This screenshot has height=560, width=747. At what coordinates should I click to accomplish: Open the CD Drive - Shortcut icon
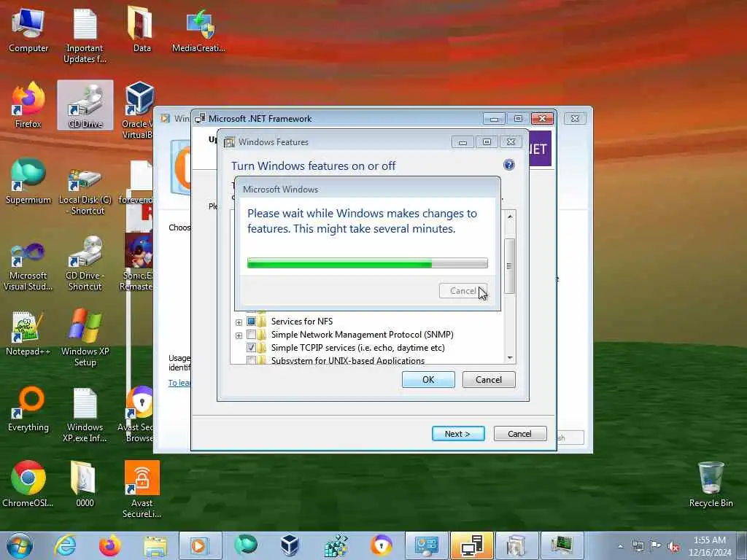click(x=85, y=262)
